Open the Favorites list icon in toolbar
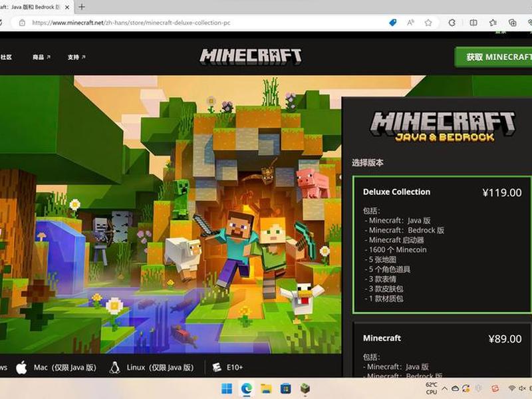This screenshot has width=532, height=399. (493, 23)
